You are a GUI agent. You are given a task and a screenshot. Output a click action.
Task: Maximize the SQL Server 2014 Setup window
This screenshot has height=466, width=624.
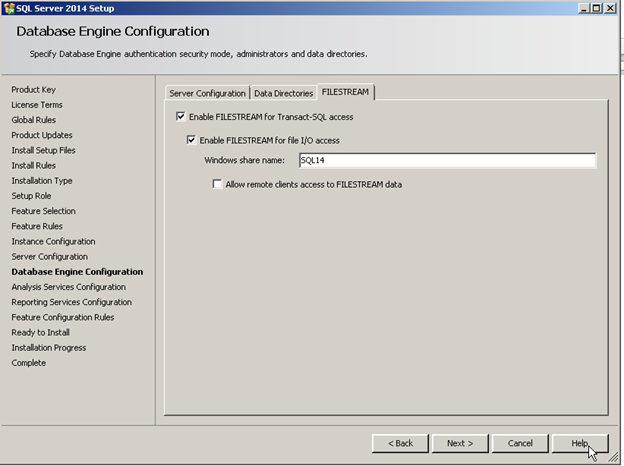(597, 8)
